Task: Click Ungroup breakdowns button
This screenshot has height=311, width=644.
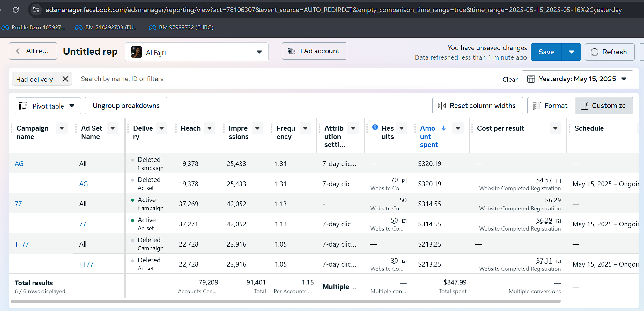Action: [126, 106]
